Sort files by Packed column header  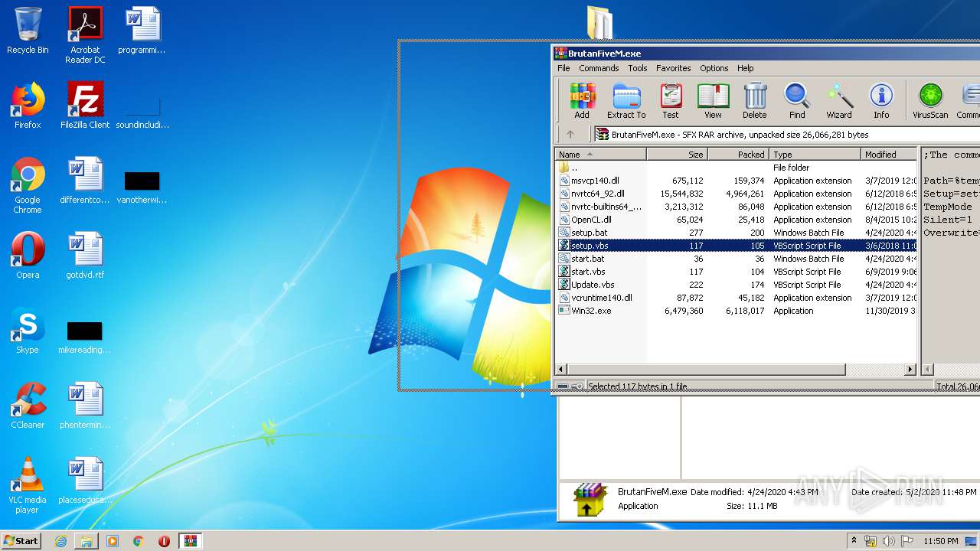pyautogui.click(x=739, y=154)
